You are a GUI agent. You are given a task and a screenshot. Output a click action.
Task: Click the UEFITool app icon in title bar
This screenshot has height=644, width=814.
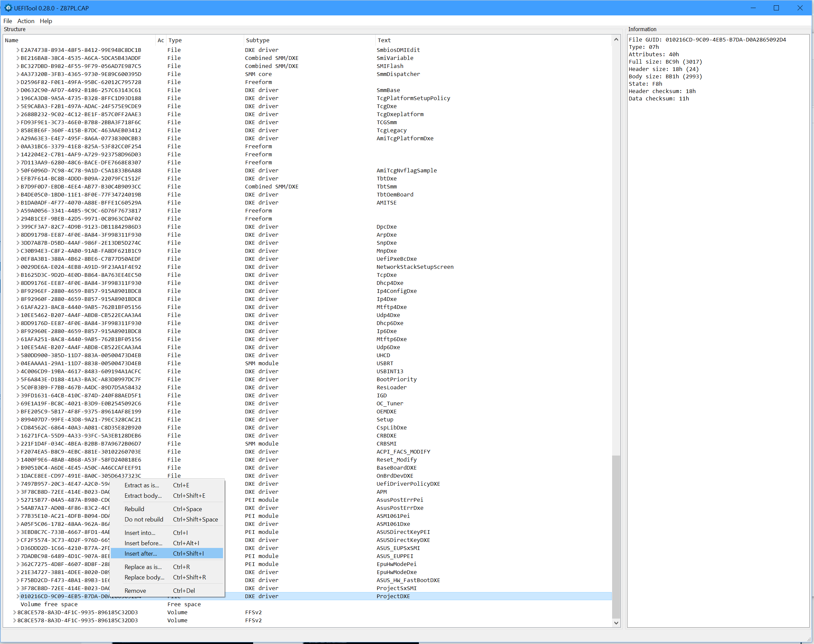[x=8, y=8]
